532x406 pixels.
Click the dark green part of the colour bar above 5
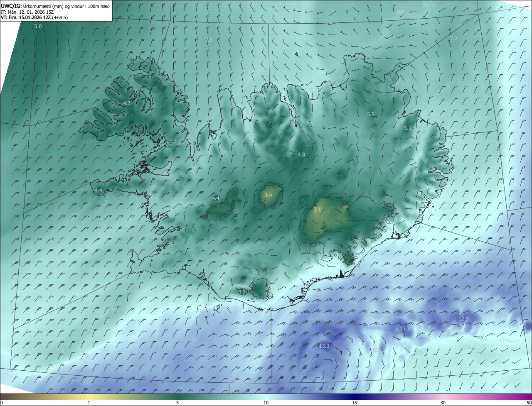(x=177, y=396)
